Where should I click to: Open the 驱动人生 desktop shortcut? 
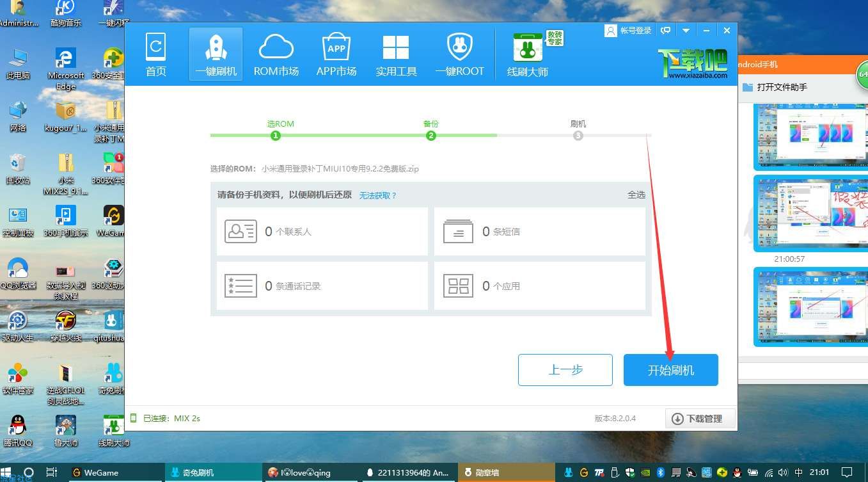[x=18, y=326]
